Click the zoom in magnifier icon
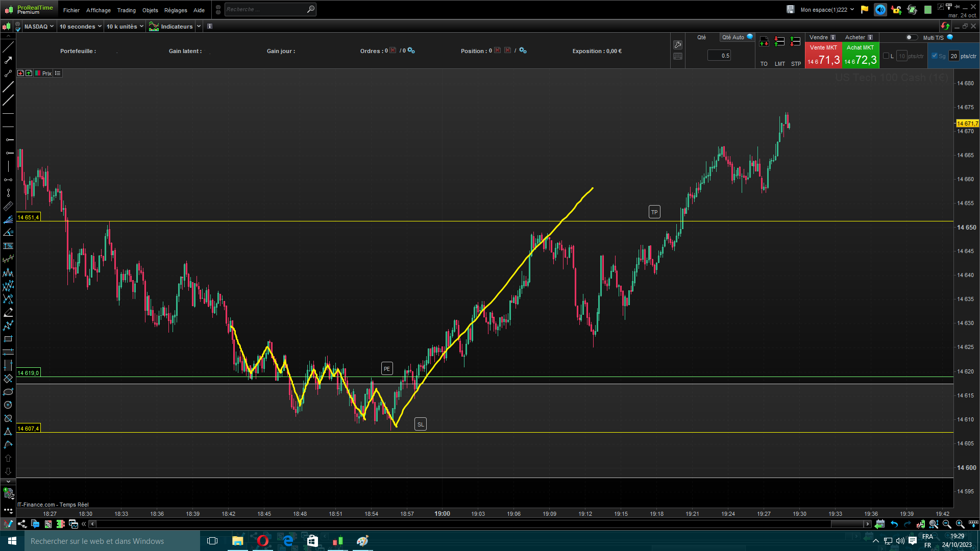980x551 pixels. point(960,524)
